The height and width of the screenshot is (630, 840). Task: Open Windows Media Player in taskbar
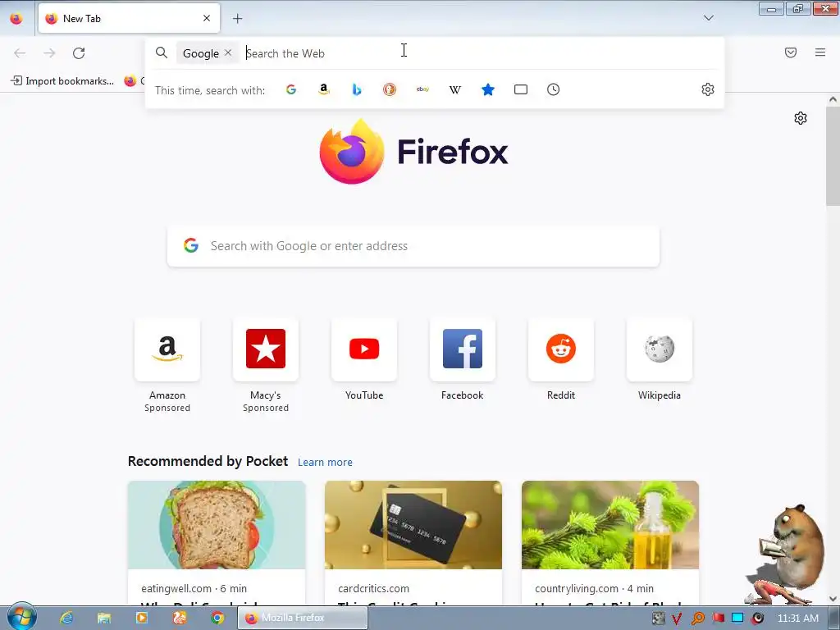(x=141, y=618)
